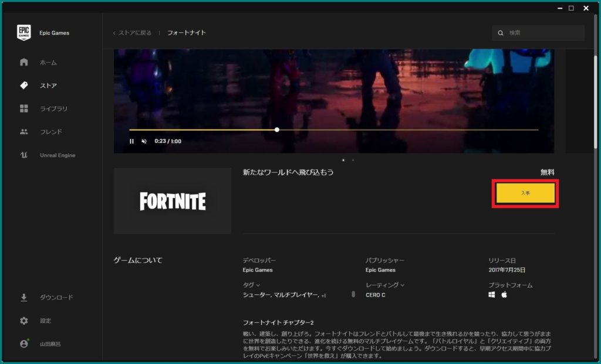
Task: Expand the タグ dropdown chevron
Action: [x=258, y=285]
